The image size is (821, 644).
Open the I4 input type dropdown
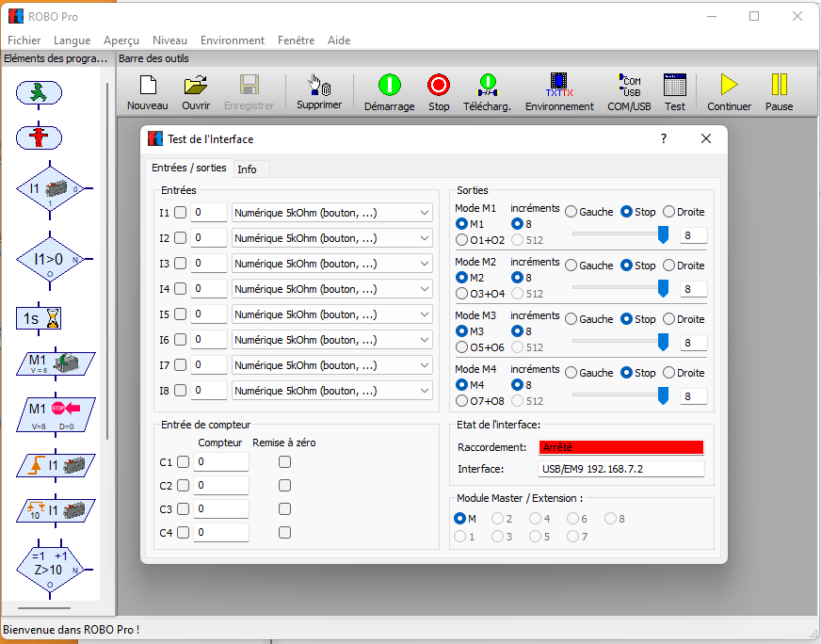click(332, 289)
